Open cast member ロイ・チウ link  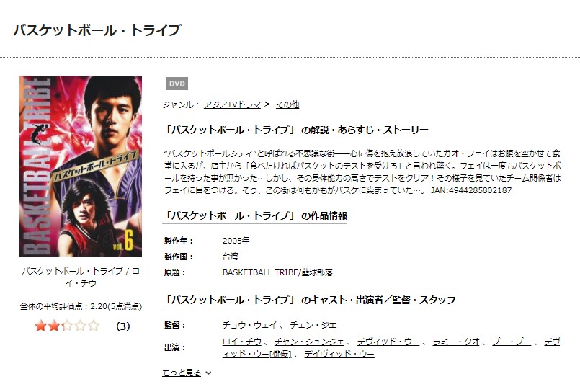click(x=242, y=342)
